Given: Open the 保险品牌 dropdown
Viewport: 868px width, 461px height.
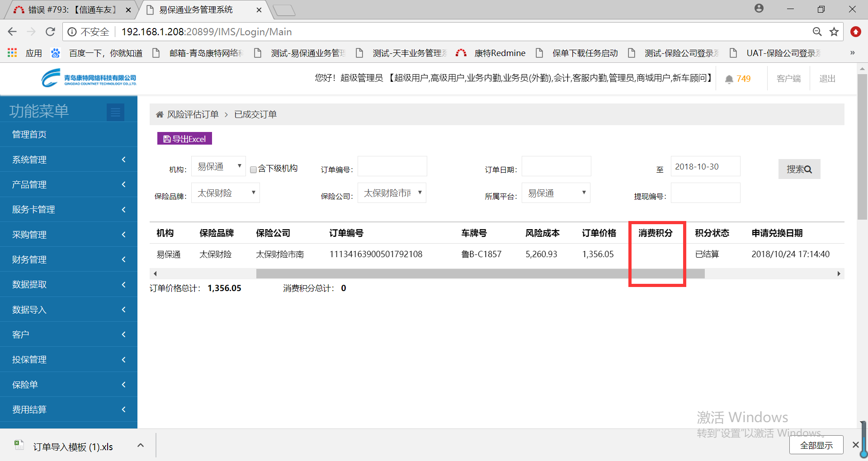Looking at the screenshot, I should pyautogui.click(x=225, y=193).
